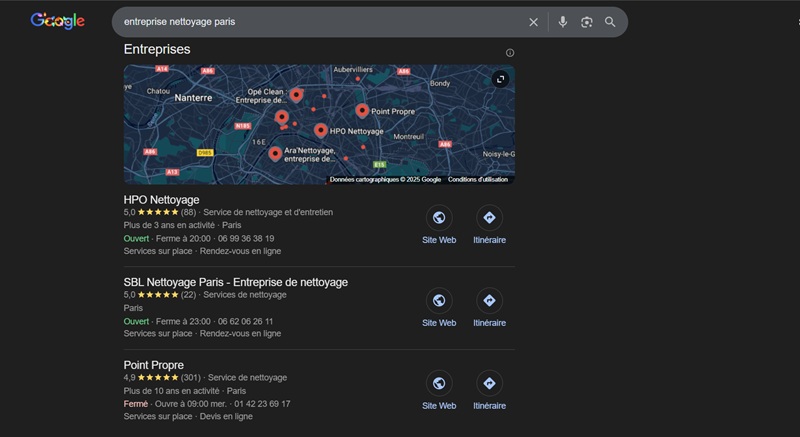800x437 pixels.
Task: Click 'Devis en ligne' under Point Propre
Action: (226, 417)
